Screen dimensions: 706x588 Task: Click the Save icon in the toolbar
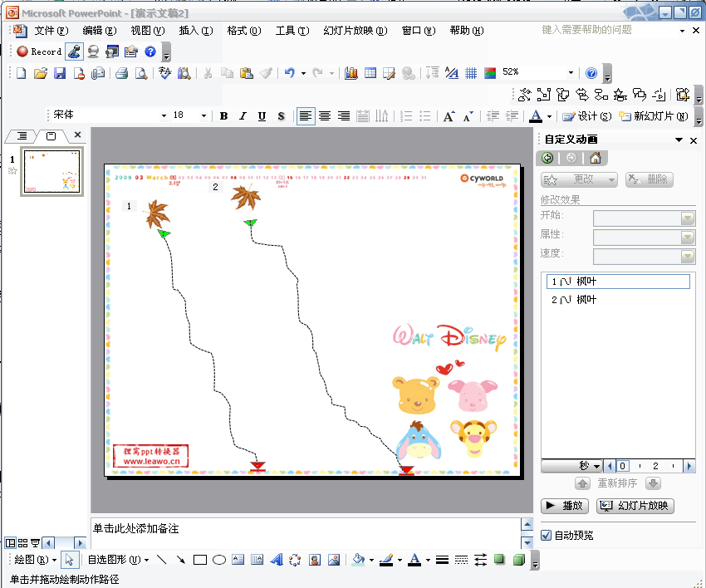[59, 73]
